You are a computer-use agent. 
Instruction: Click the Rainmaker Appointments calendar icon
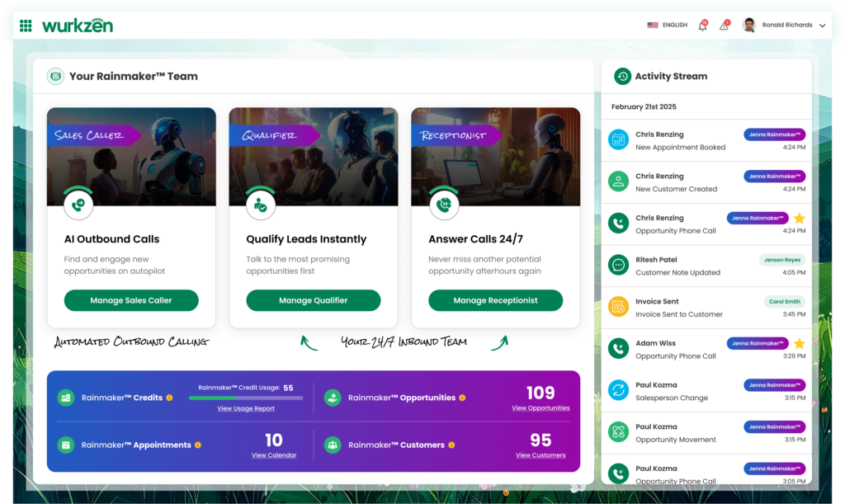[x=66, y=445]
